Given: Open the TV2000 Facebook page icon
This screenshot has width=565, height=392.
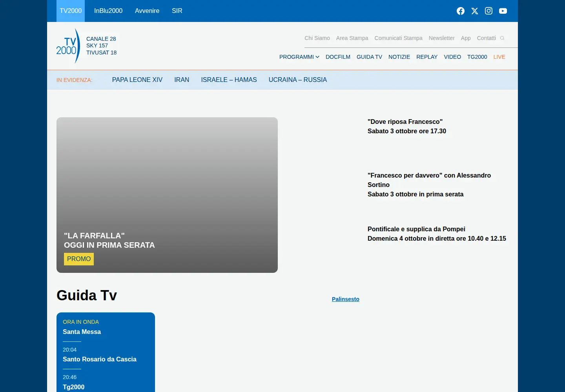Looking at the screenshot, I should pyautogui.click(x=461, y=11).
